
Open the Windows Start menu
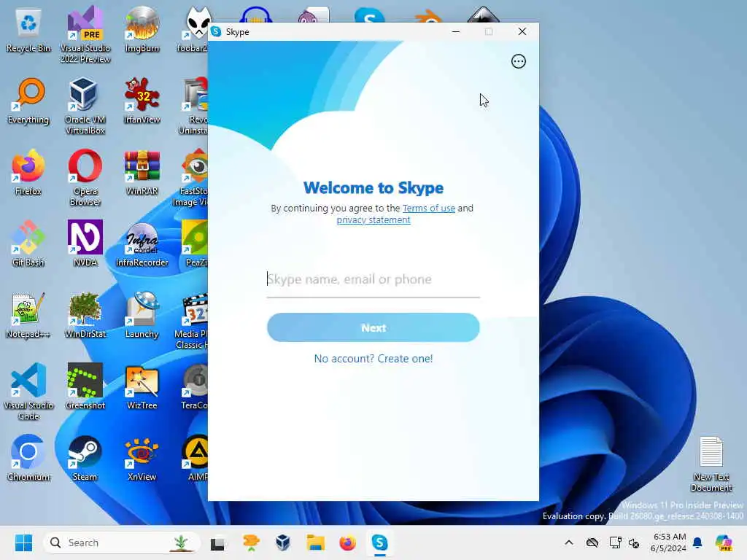click(x=23, y=542)
